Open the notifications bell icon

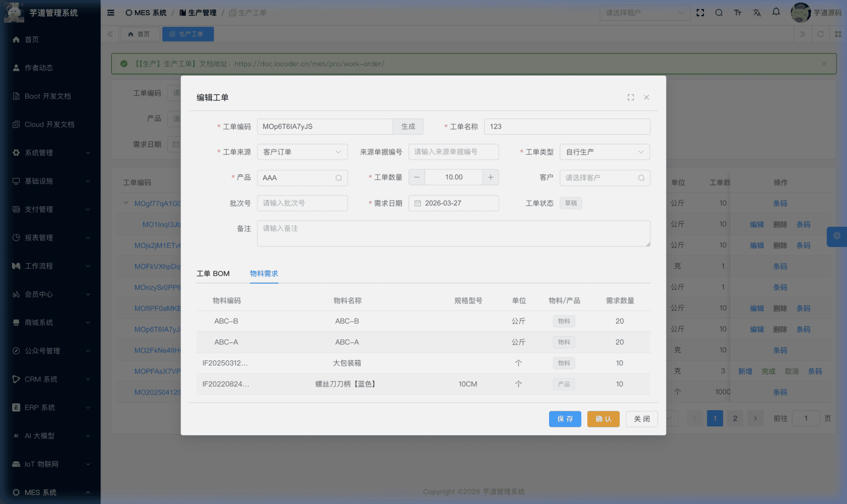point(775,12)
